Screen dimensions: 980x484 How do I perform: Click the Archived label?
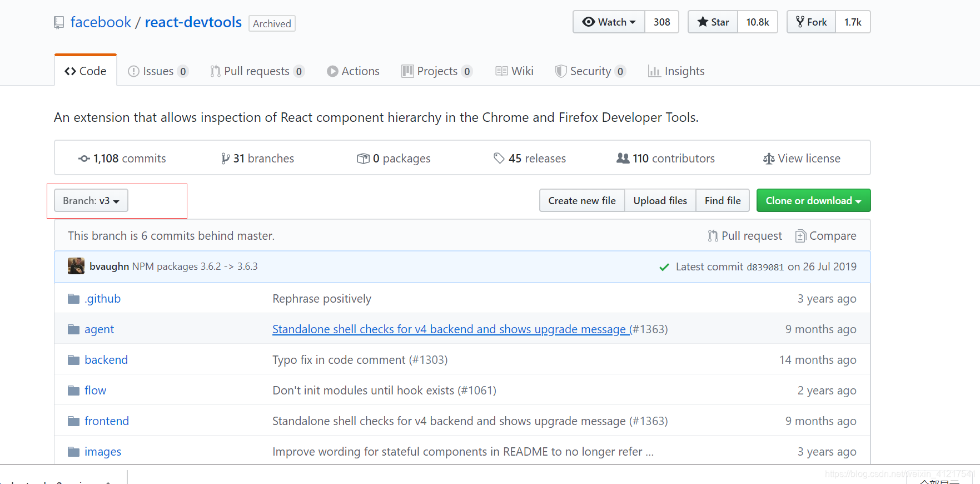pos(272,23)
